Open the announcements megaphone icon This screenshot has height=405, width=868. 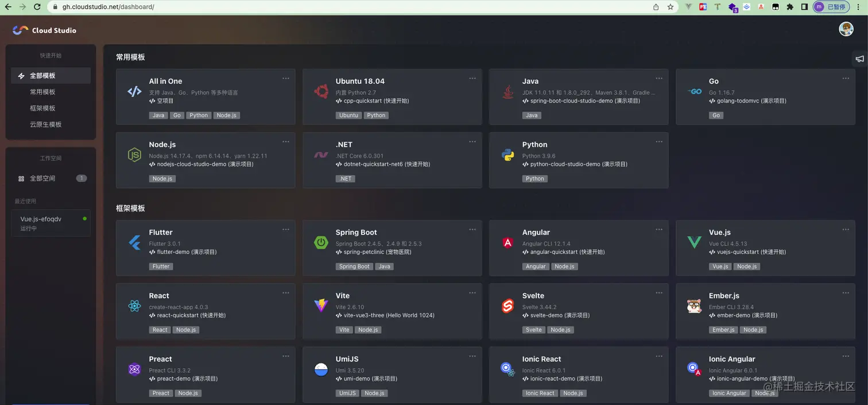(x=860, y=59)
